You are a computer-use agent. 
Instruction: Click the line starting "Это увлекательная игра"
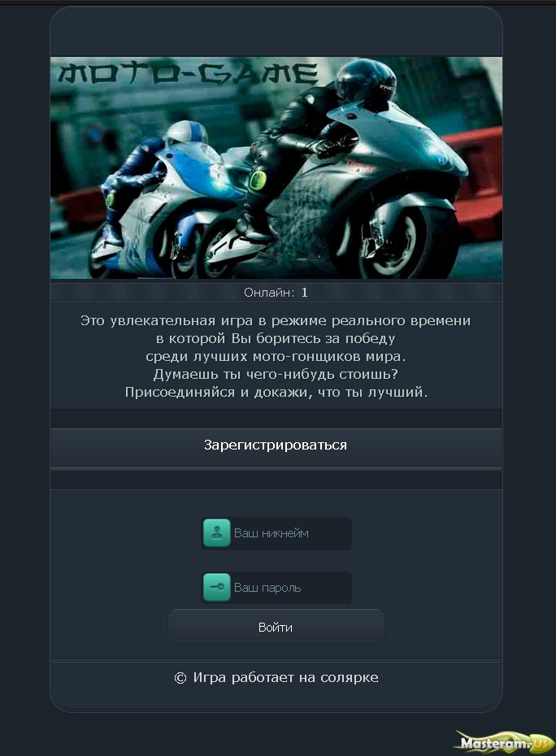276,320
